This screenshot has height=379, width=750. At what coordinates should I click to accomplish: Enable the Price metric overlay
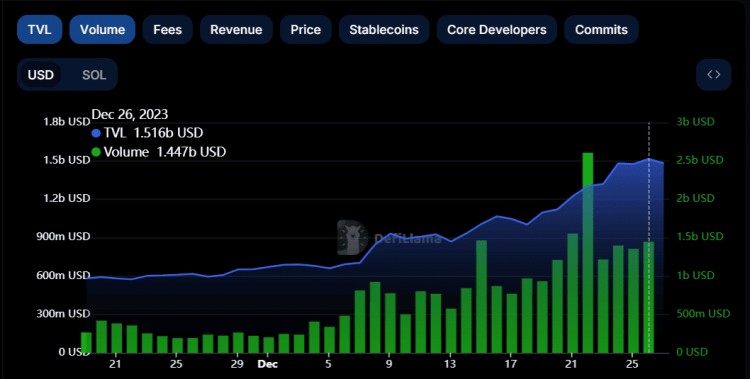(305, 30)
